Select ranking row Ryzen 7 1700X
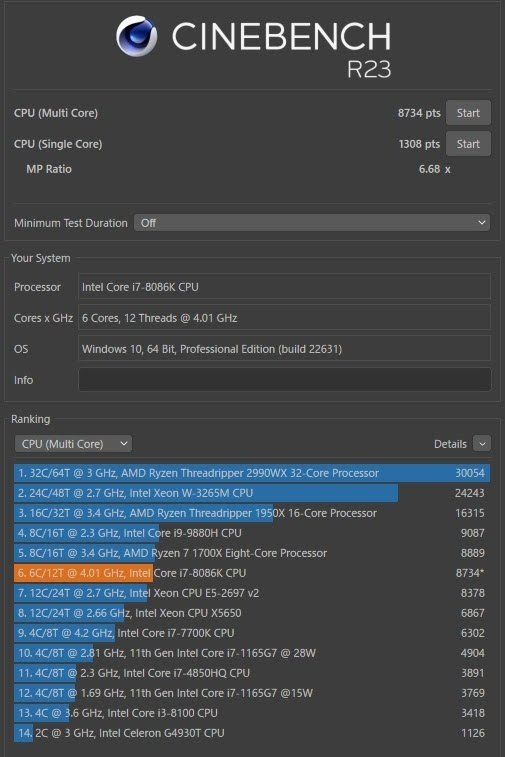This screenshot has width=505, height=757. click(252, 553)
